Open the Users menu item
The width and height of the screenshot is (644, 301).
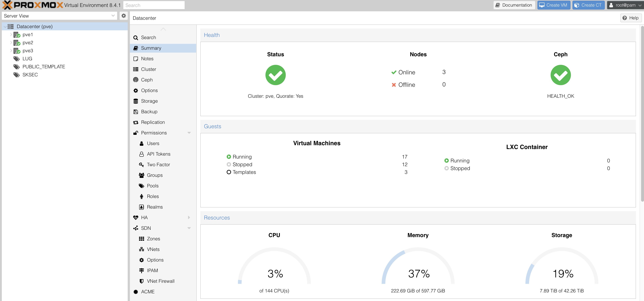point(163,143)
